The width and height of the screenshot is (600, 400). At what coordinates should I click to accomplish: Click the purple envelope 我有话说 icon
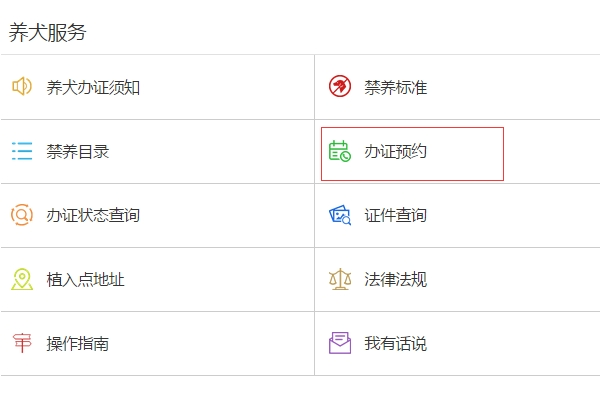tap(340, 343)
